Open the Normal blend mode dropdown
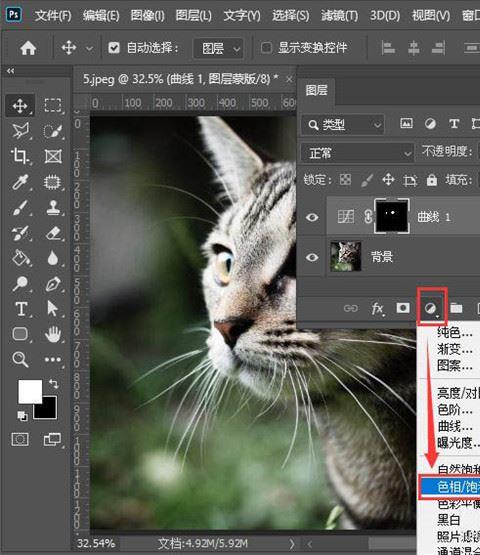Screen dimensions: 480x555 [357, 153]
